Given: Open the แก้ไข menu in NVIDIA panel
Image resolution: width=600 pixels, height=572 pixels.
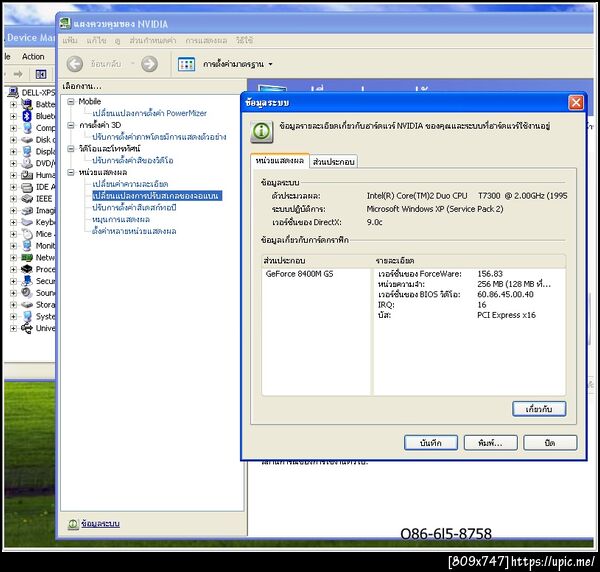Looking at the screenshot, I should point(96,41).
